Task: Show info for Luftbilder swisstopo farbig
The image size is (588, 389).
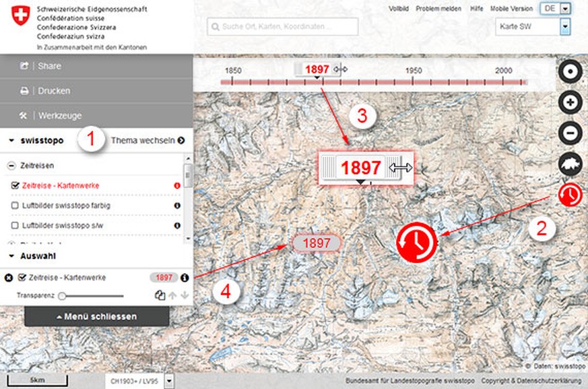Action: point(177,206)
